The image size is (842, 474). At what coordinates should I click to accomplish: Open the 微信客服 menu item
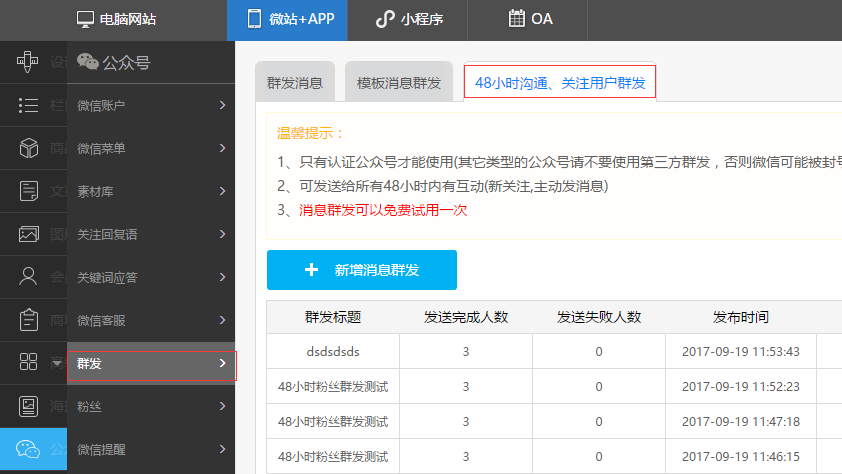pos(151,320)
